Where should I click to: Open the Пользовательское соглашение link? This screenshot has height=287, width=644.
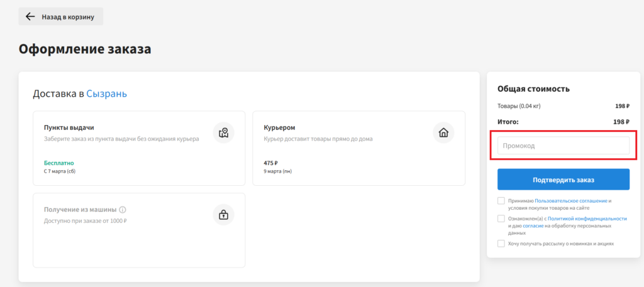pos(571,201)
